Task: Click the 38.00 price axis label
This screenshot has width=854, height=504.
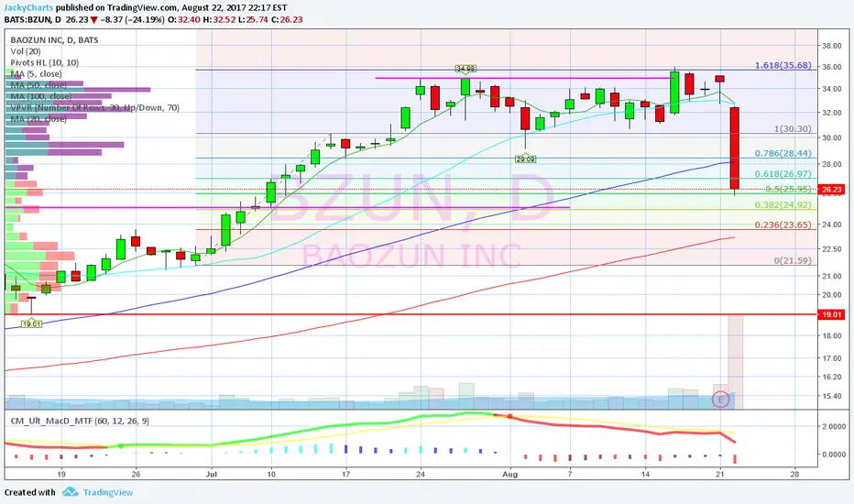Action: tap(832, 46)
